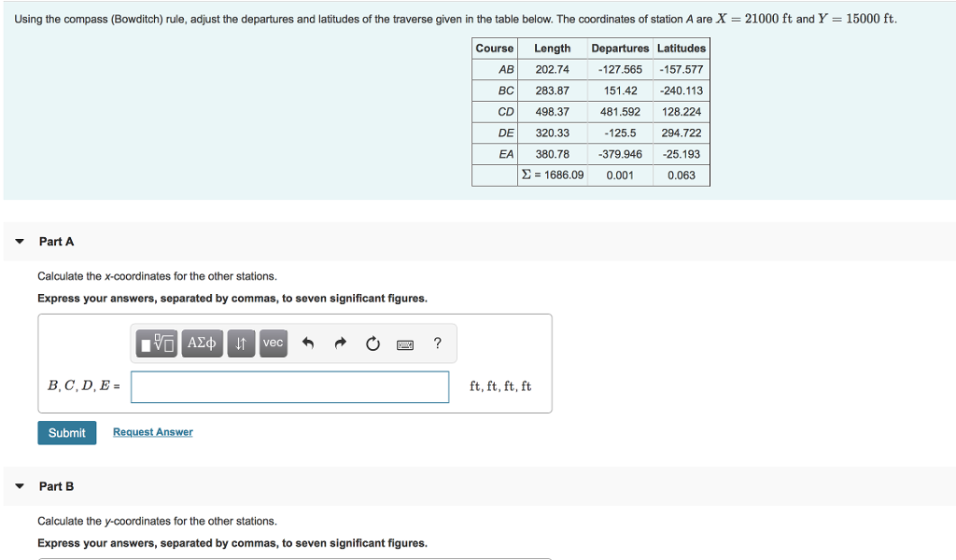Click the undo arrow in the equation toolbar
Image resolution: width=956 pixels, height=560 pixels.
307,343
